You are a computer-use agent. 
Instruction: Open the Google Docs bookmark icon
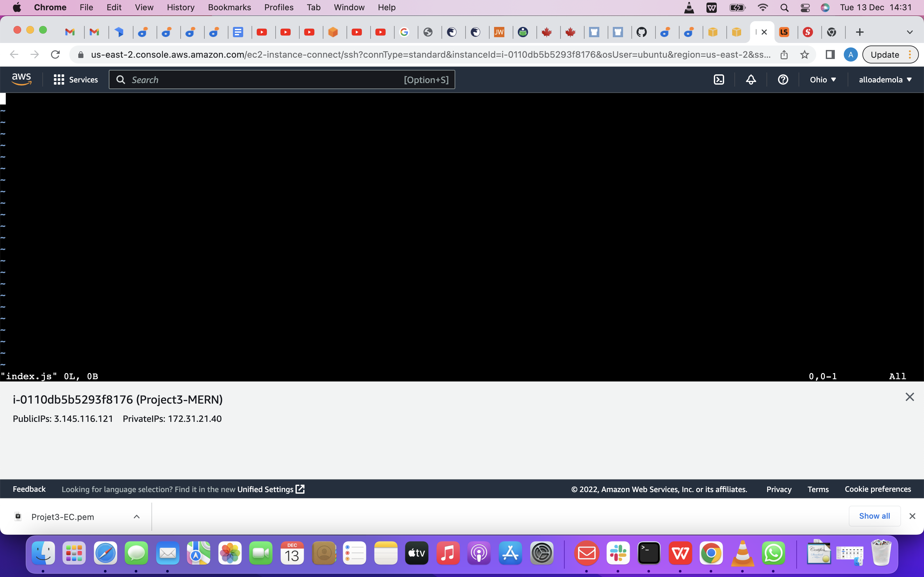(239, 32)
